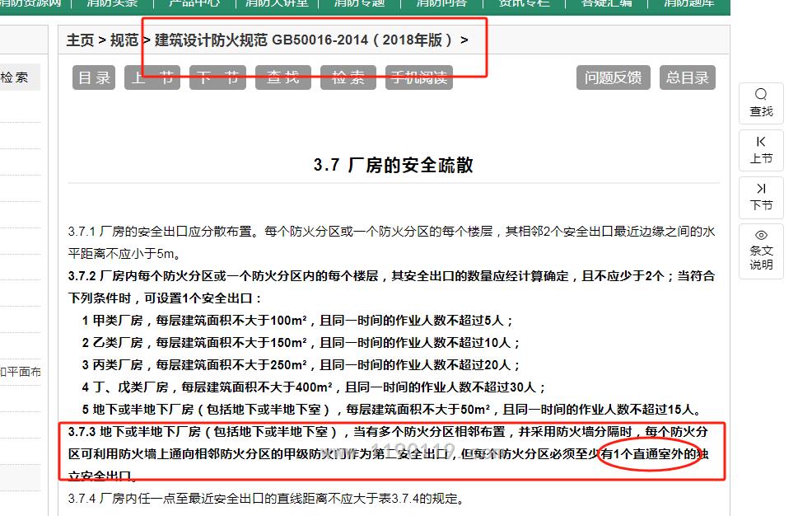Click the 3.7 厂房的安全疏散 section heading
The image size is (812, 516).
(x=393, y=165)
